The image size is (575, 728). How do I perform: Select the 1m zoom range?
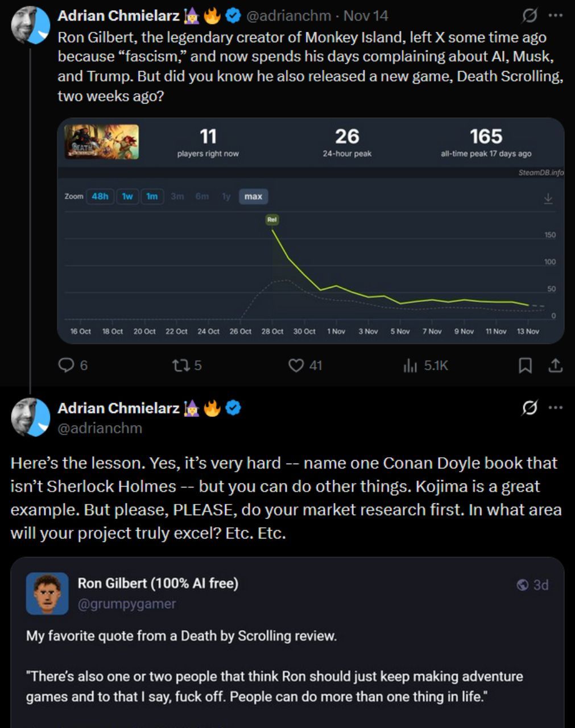[x=152, y=196]
